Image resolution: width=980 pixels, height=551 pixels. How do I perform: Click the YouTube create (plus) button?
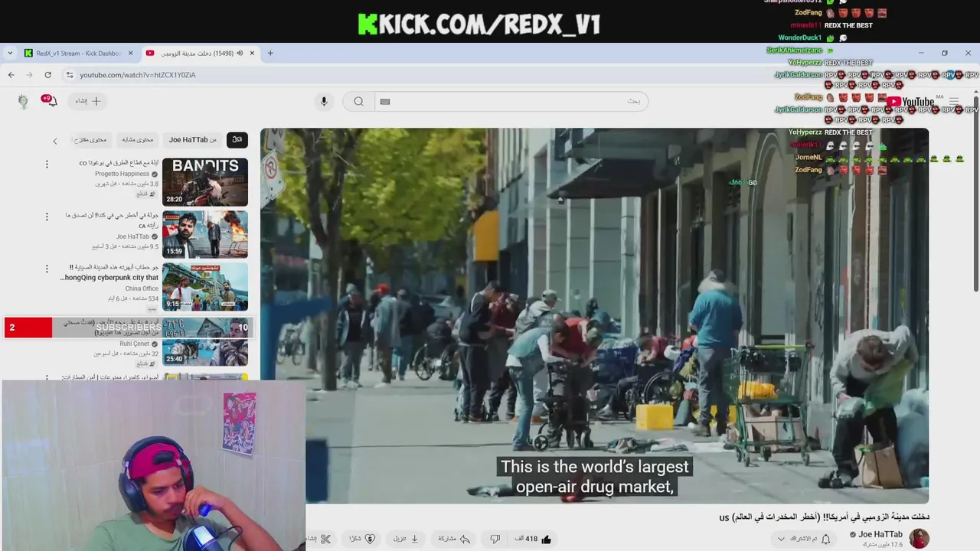pyautogui.click(x=87, y=101)
